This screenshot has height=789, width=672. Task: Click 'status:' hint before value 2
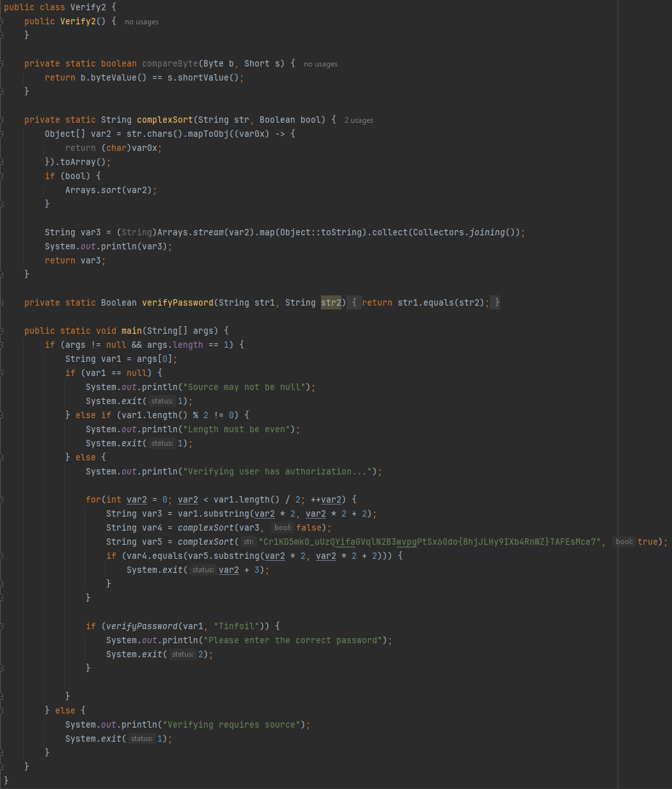point(182,655)
